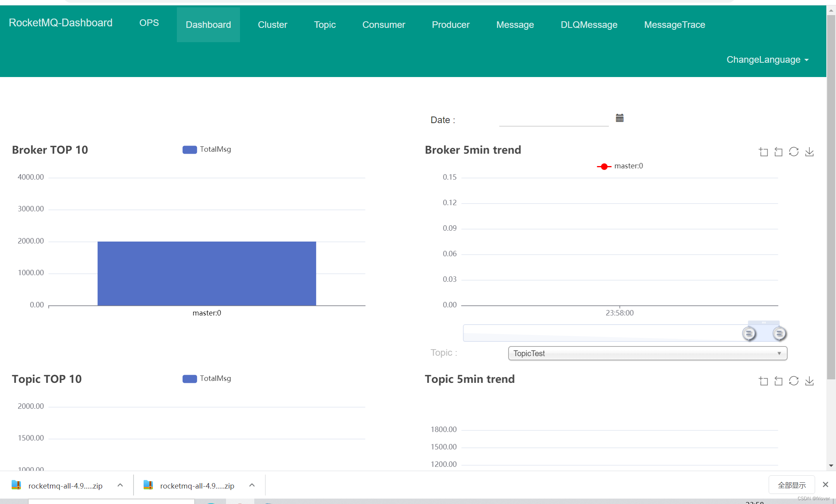Click the 全部显示 show all downloads button
Screen dimensions: 836x504
[x=792, y=485]
